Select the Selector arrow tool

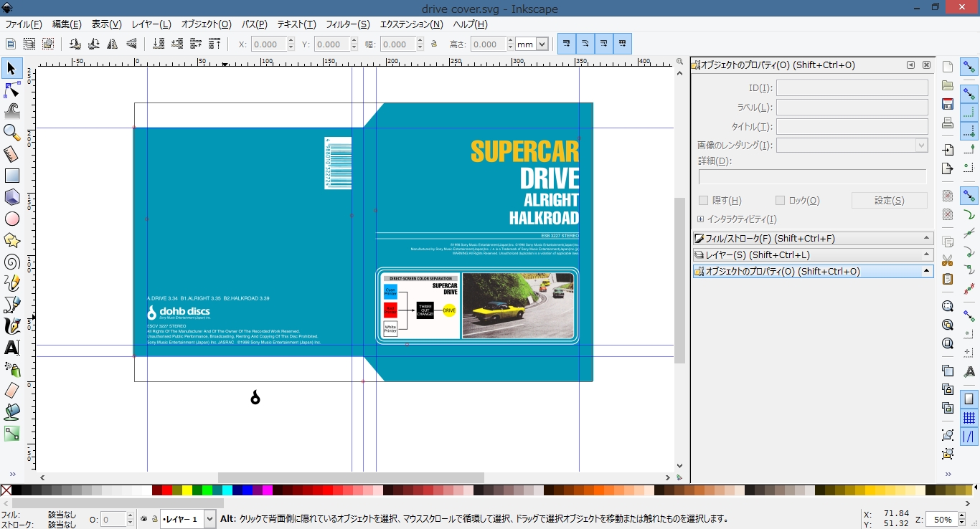(11, 68)
